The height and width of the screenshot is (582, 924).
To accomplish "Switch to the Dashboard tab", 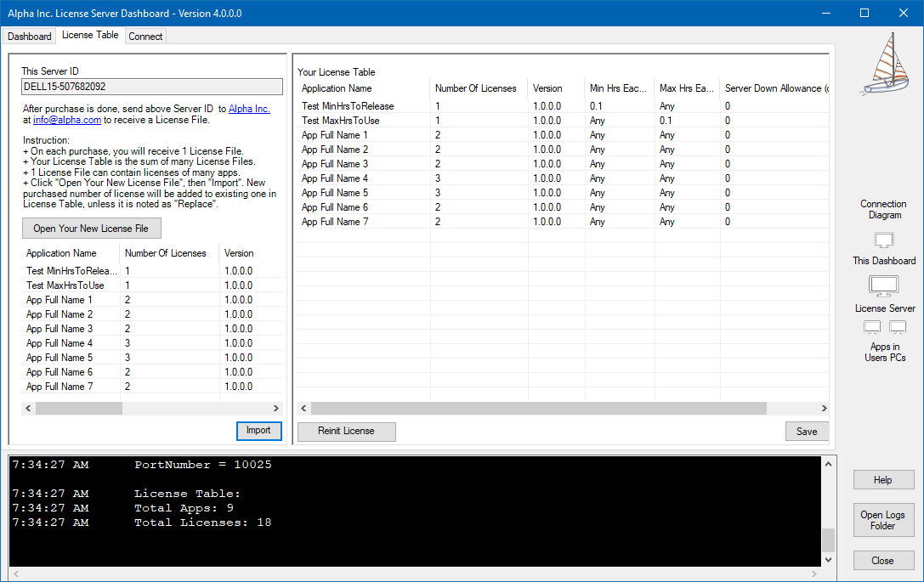I will click(30, 37).
